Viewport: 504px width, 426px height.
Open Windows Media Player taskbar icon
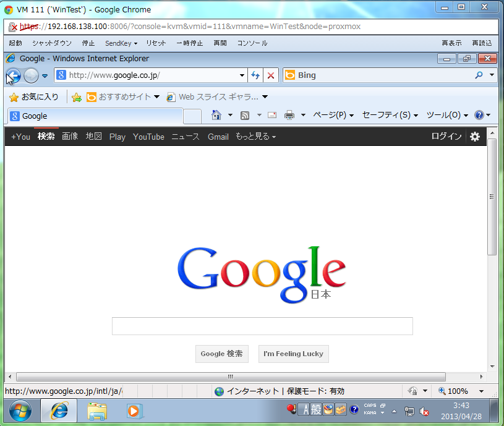pyautogui.click(x=134, y=411)
